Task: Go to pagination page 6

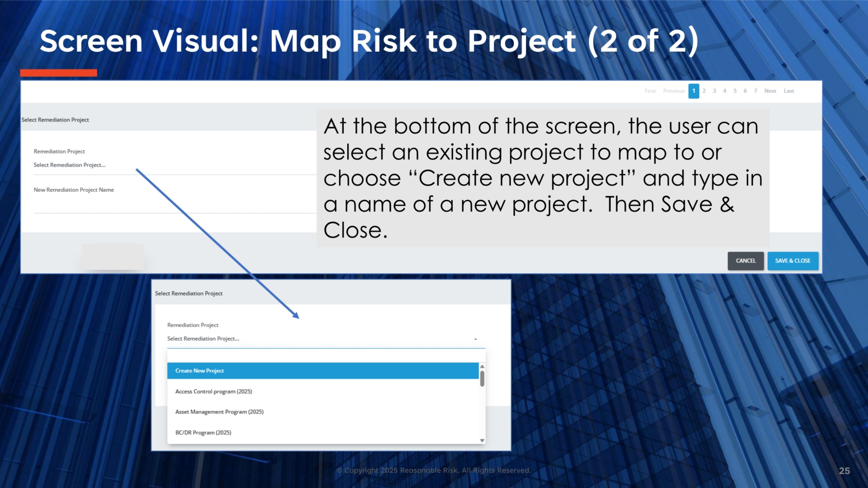Action: pyautogui.click(x=745, y=91)
